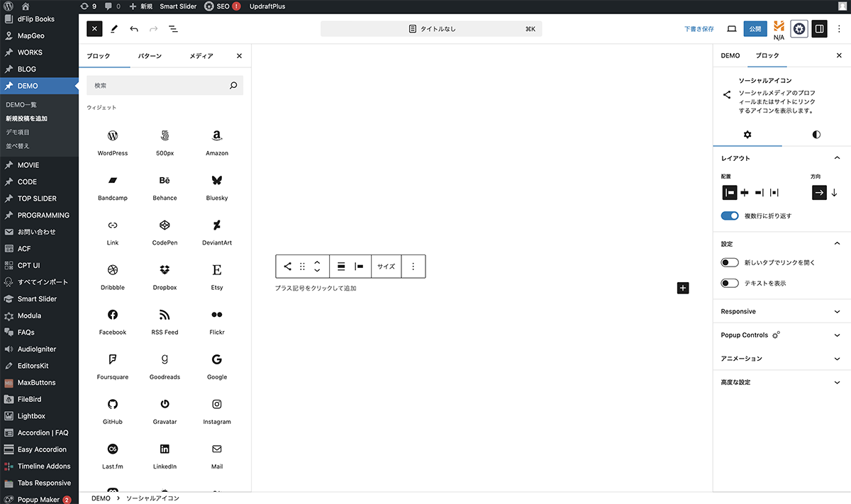
Task: Select the Facebook icon block
Action: 113,320
